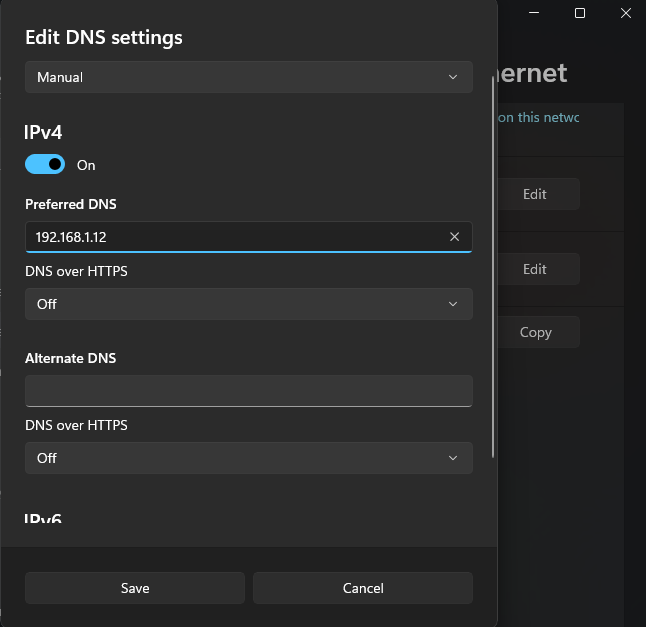Expand the Alternate DNS over HTTPS combo box
This screenshot has height=627, width=646.
[x=248, y=458]
